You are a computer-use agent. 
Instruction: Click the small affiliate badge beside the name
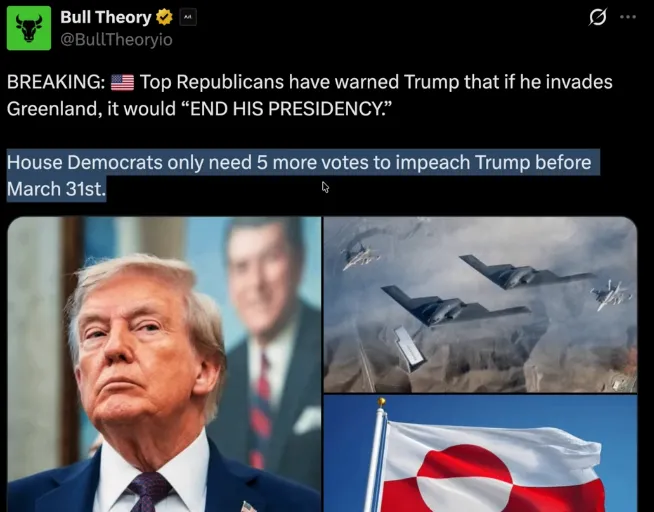coord(188,18)
